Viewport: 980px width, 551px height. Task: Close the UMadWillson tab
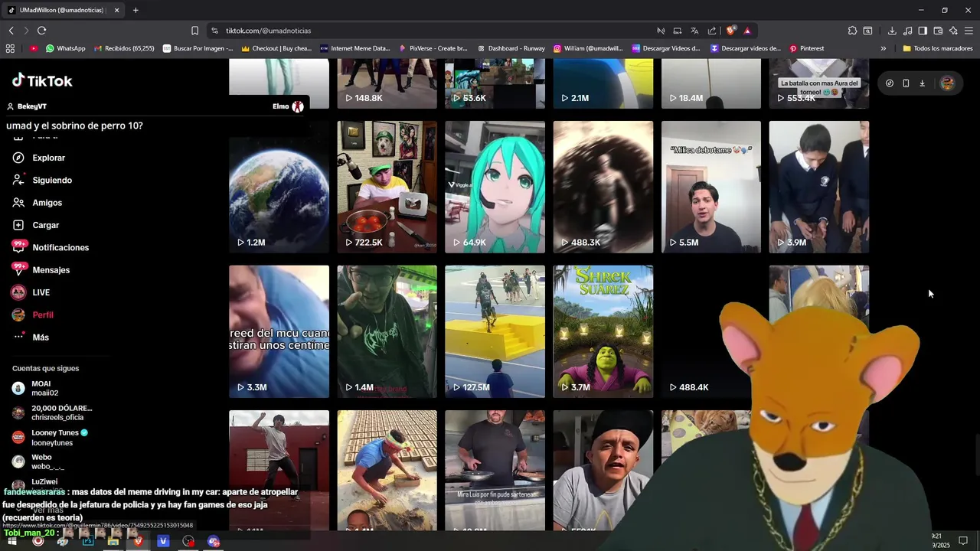click(116, 10)
